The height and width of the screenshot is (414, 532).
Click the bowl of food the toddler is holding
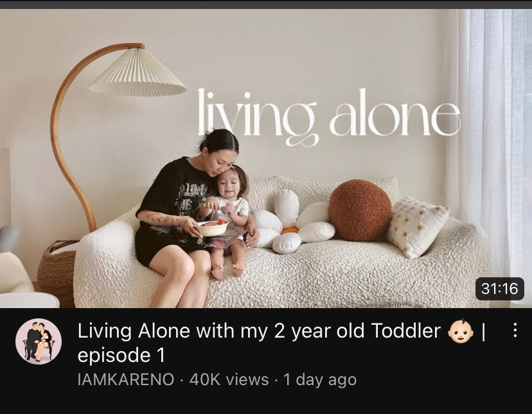point(213,227)
